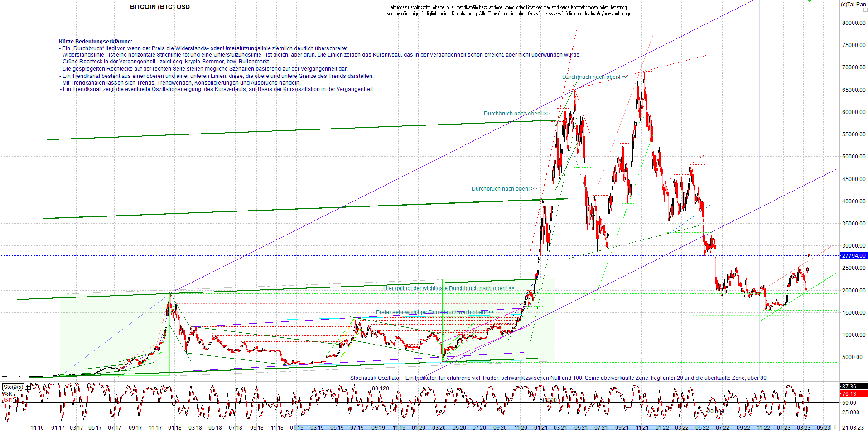Click the 01 21 date axis label
The height and width of the screenshot is (431, 868).
(x=540, y=427)
